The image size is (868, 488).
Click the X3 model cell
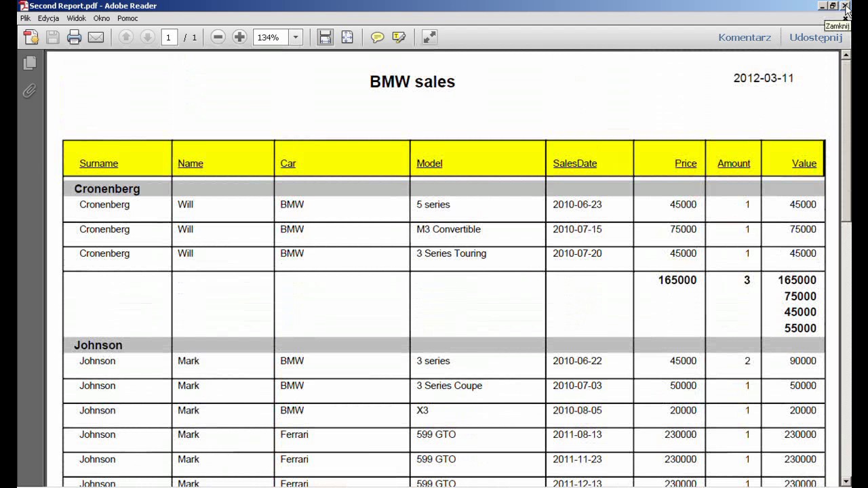pos(422,410)
